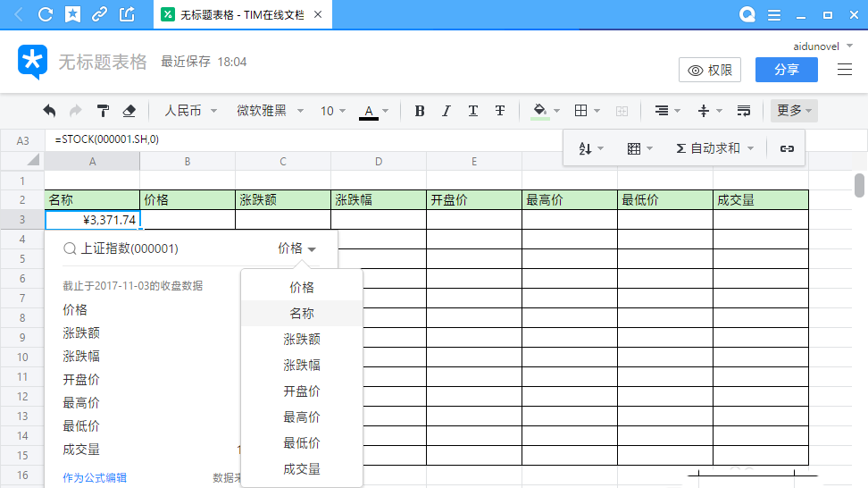Click cell A3 showing ¥3,371.74
Screen dimensions: 868x488
93,220
